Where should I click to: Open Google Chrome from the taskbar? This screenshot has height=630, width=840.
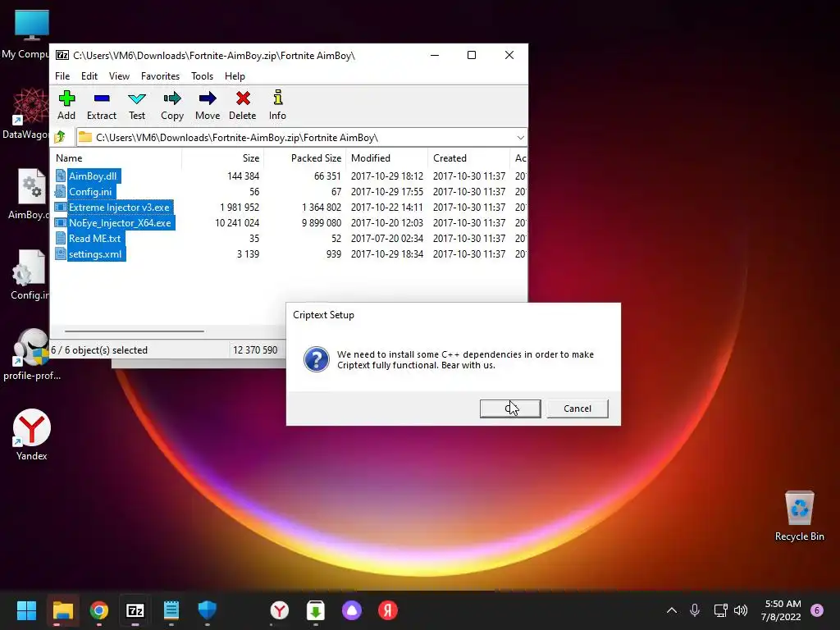click(99, 610)
